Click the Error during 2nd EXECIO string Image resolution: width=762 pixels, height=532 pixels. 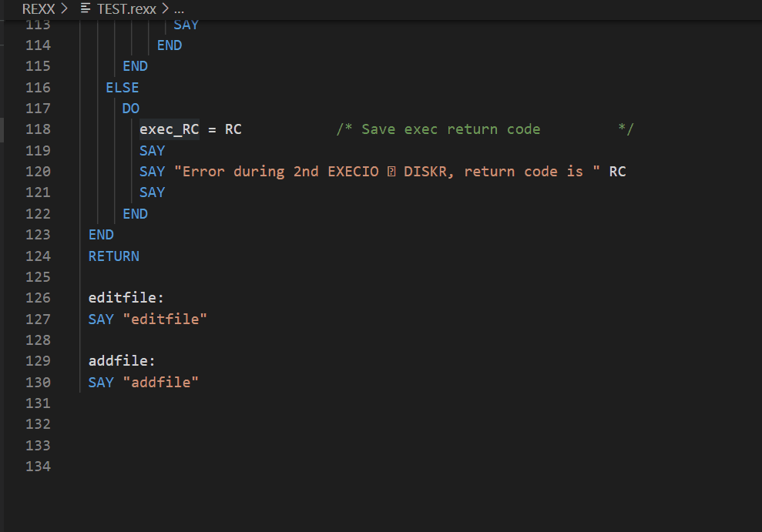tap(387, 172)
